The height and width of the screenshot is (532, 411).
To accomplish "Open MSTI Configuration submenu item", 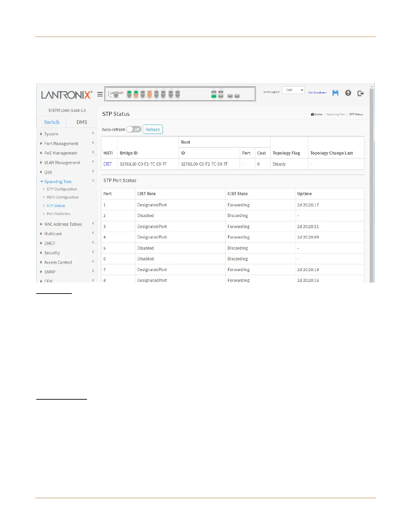I will click(x=63, y=197).
